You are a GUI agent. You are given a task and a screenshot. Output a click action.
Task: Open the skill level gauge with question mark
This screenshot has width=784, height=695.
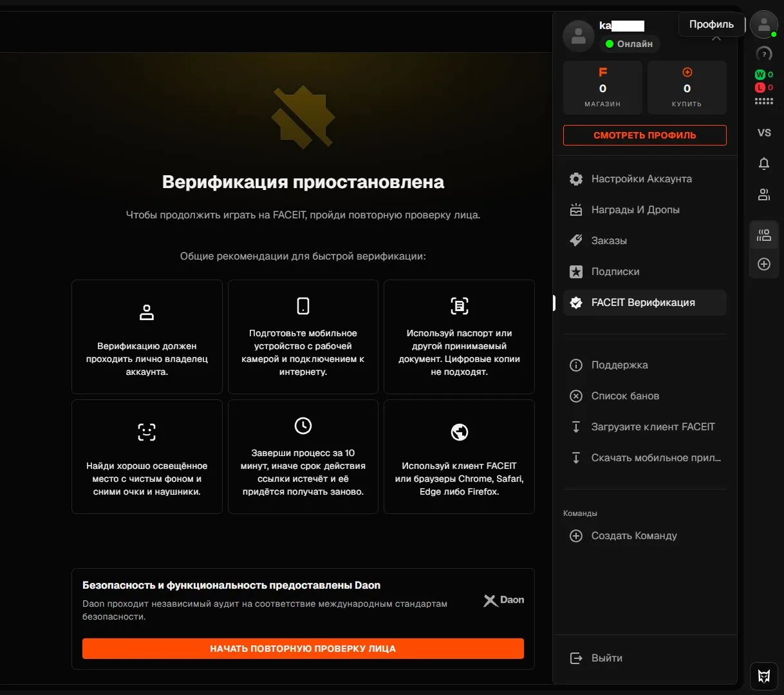point(764,54)
